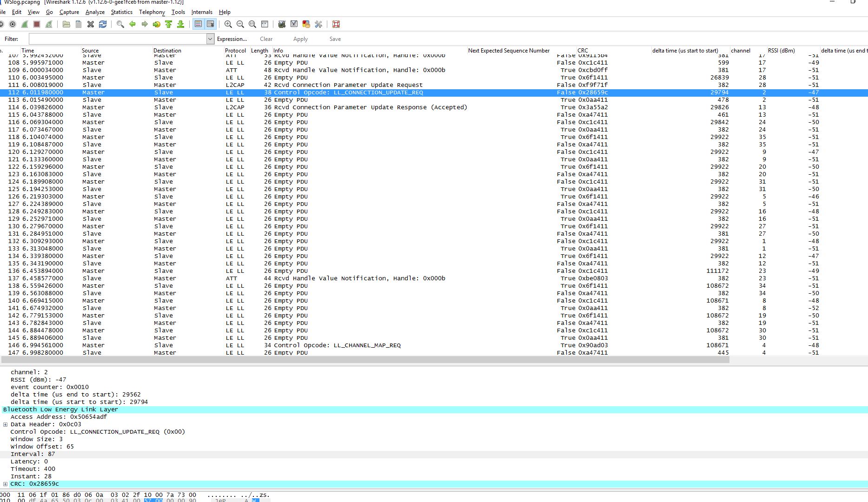Close this capture file (X icon)
Screen dimensions: 868x502
pyautogui.click(x=91, y=24)
